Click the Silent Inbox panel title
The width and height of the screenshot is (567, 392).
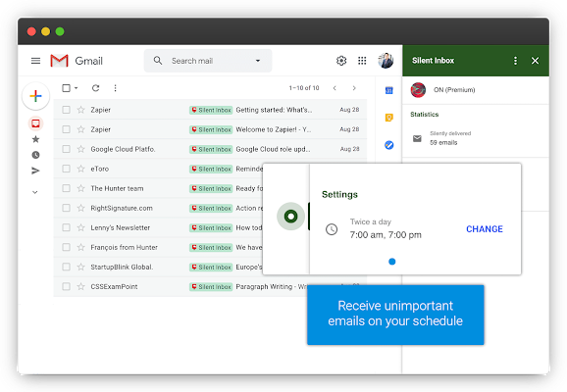(x=433, y=61)
